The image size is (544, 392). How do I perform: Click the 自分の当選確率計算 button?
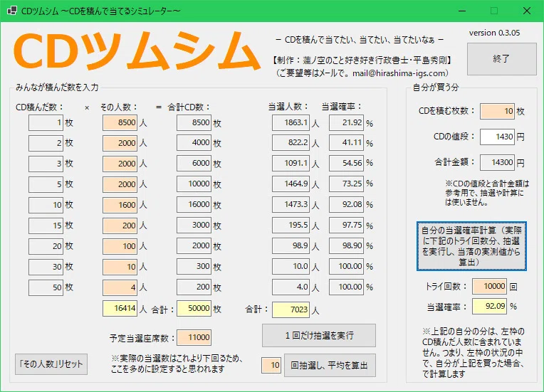tap(471, 246)
